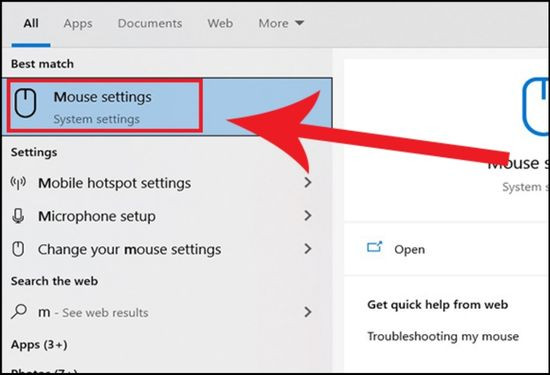Click the Apps (3+) section header
Screen dimensions: 550x375
pos(39,344)
